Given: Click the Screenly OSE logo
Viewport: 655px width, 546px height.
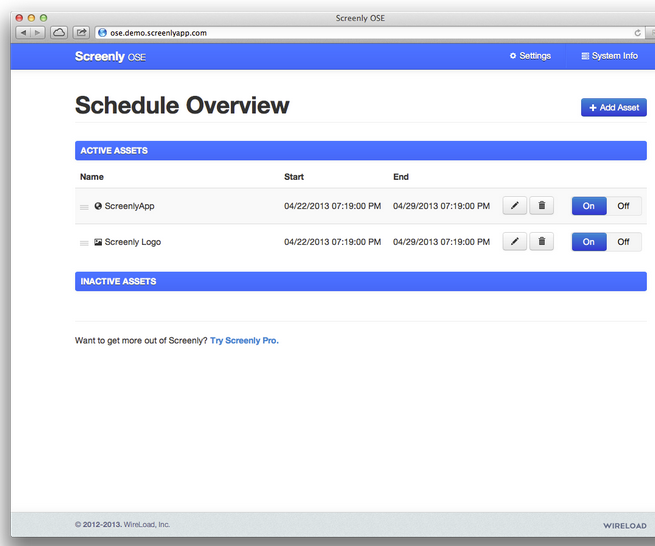Looking at the screenshot, I should tap(110, 56).
